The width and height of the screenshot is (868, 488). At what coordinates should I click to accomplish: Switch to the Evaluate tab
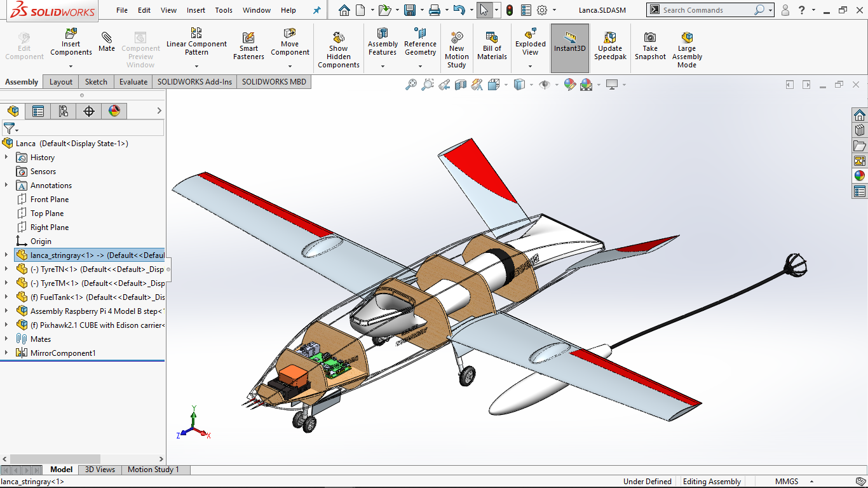[x=133, y=82]
